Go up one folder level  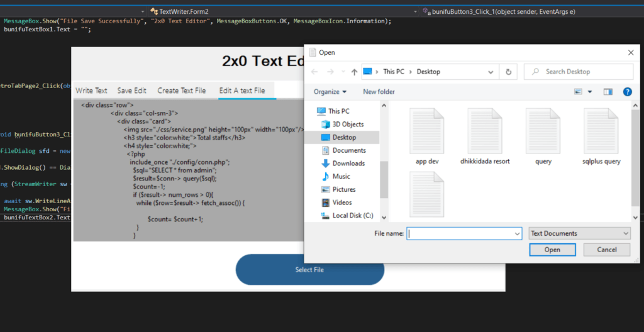[x=354, y=72]
